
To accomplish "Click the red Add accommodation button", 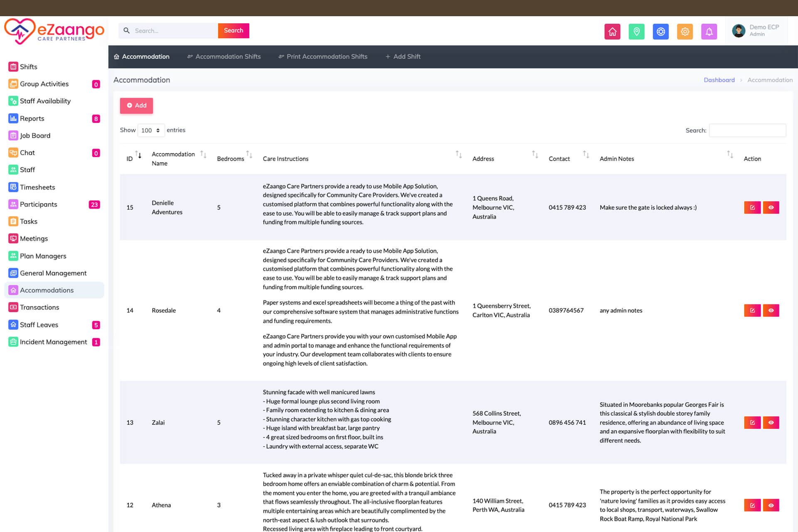I will tap(136, 106).
